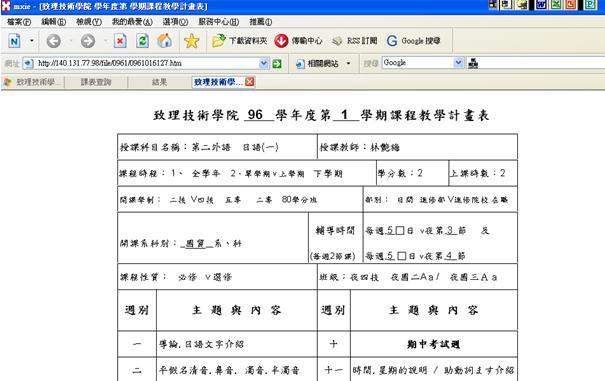605x381 pixels.
Task: Click the page icon in the address bar
Action: coord(29,63)
